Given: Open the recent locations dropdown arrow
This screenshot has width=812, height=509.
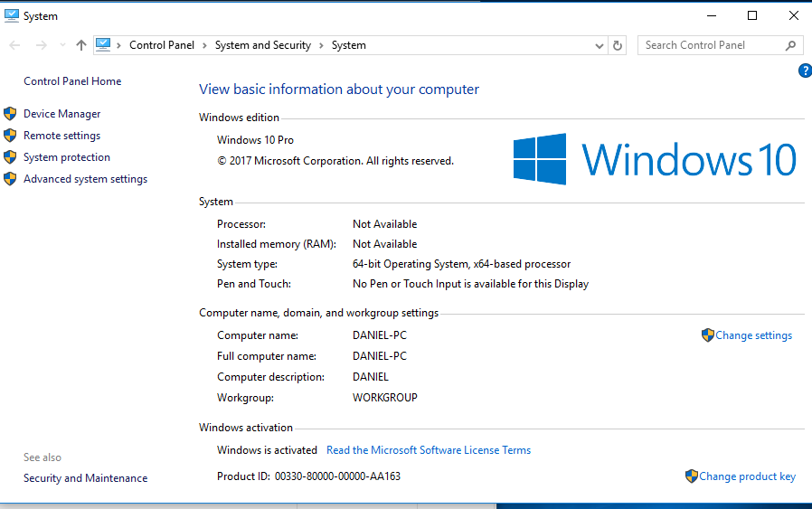Looking at the screenshot, I should 62,45.
